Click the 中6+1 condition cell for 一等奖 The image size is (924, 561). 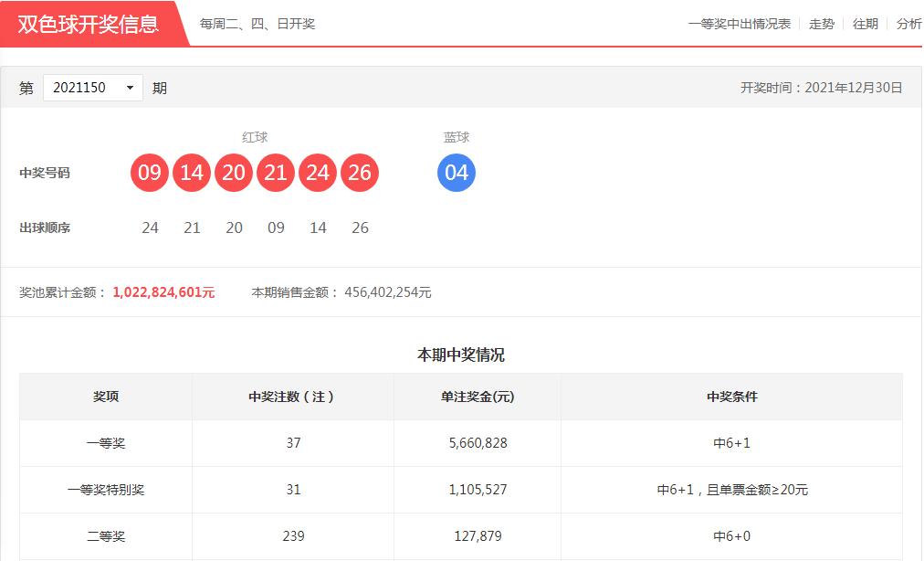[x=732, y=443]
